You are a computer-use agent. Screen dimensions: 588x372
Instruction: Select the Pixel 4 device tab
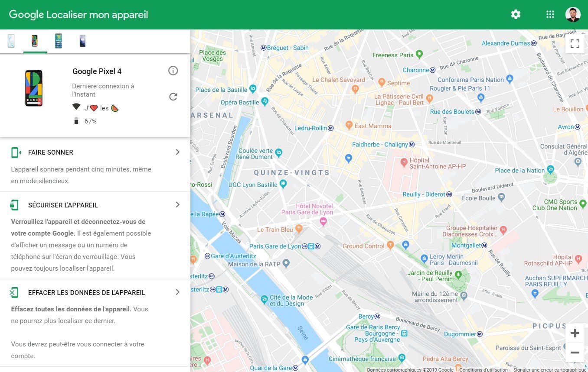click(35, 41)
